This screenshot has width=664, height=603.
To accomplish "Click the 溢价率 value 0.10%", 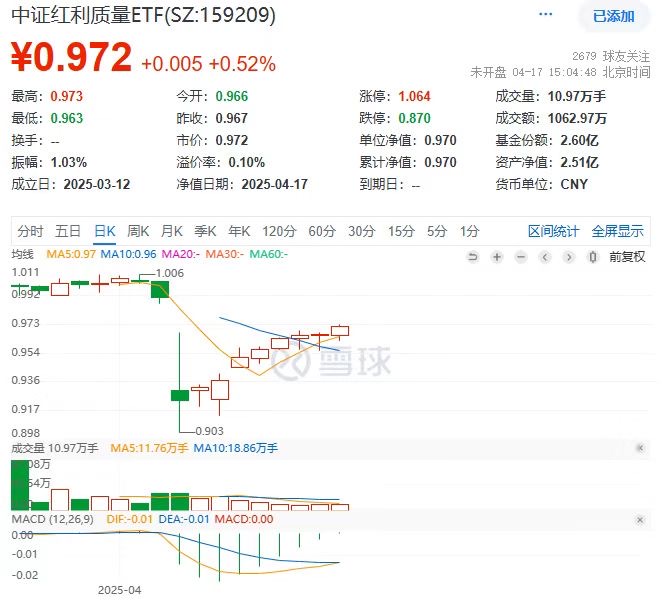I will (x=246, y=162).
